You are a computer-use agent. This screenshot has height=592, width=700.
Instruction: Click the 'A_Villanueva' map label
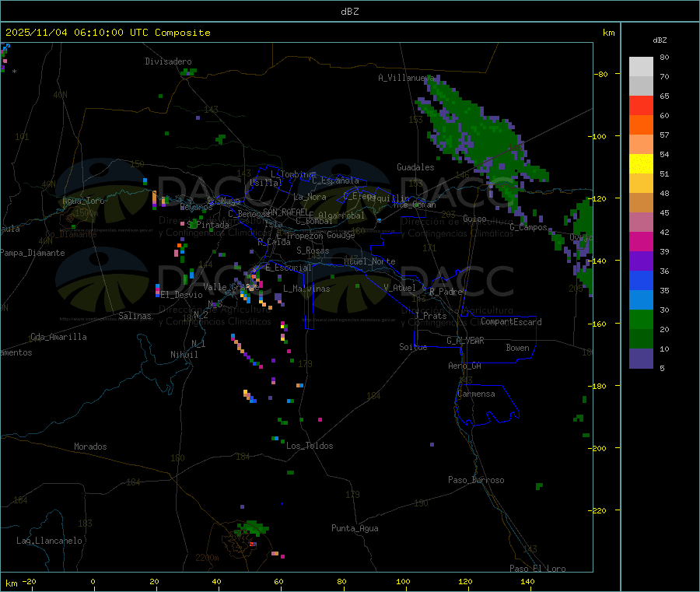pyautogui.click(x=406, y=78)
